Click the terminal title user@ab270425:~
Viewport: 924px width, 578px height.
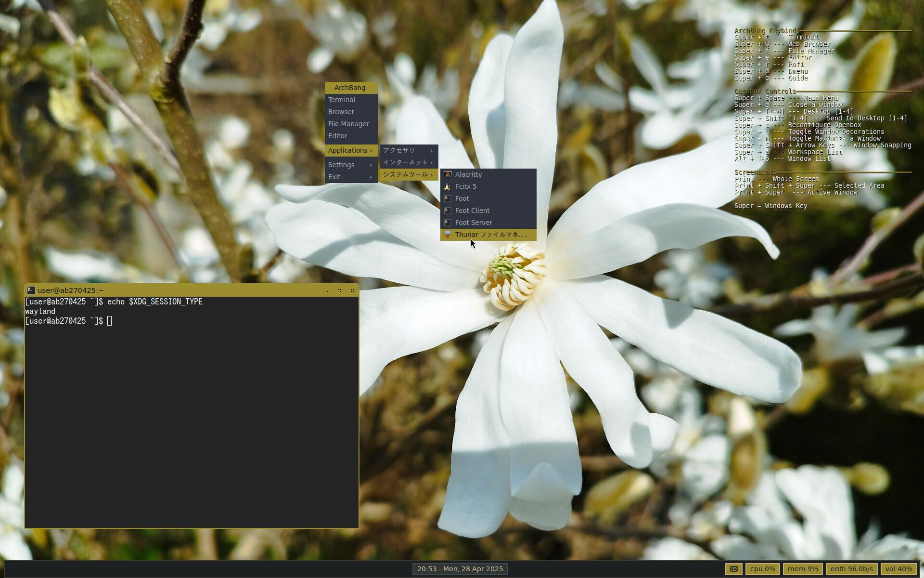71,290
